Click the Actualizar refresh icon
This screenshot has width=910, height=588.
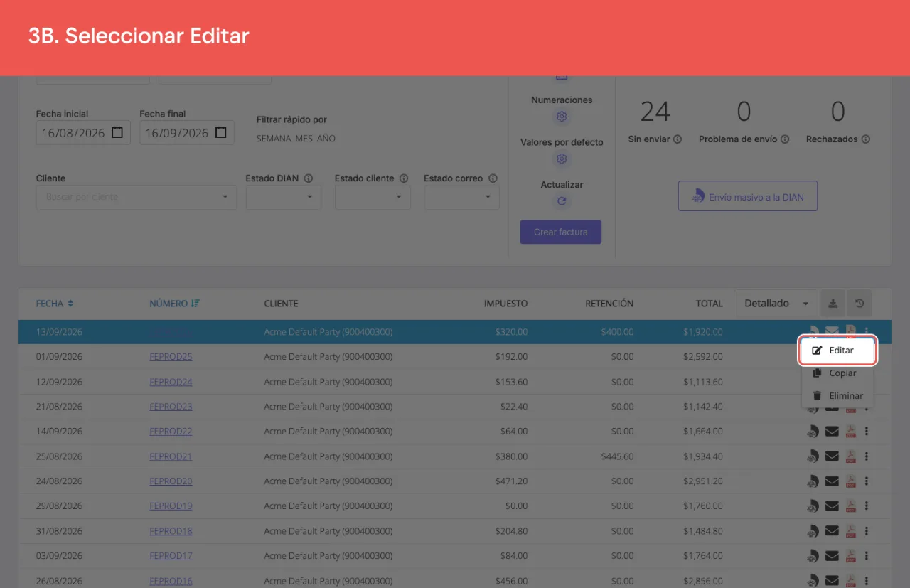click(562, 201)
